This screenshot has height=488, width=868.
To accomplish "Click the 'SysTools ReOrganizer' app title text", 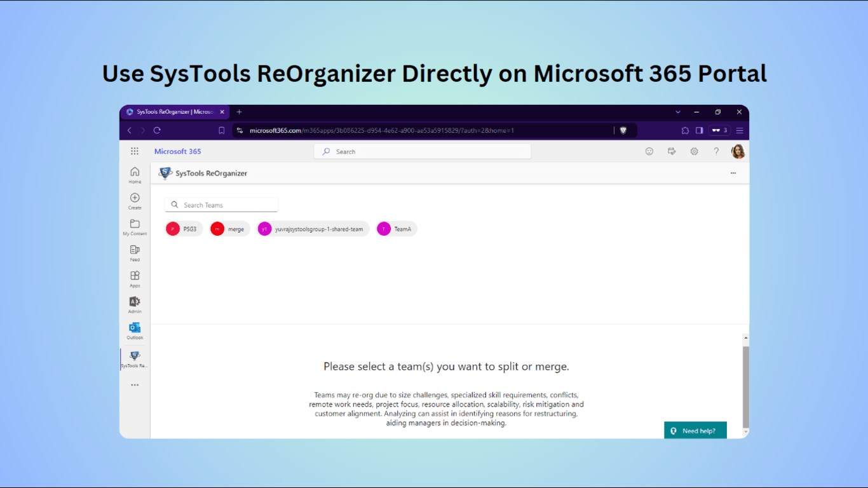I will tap(212, 173).
